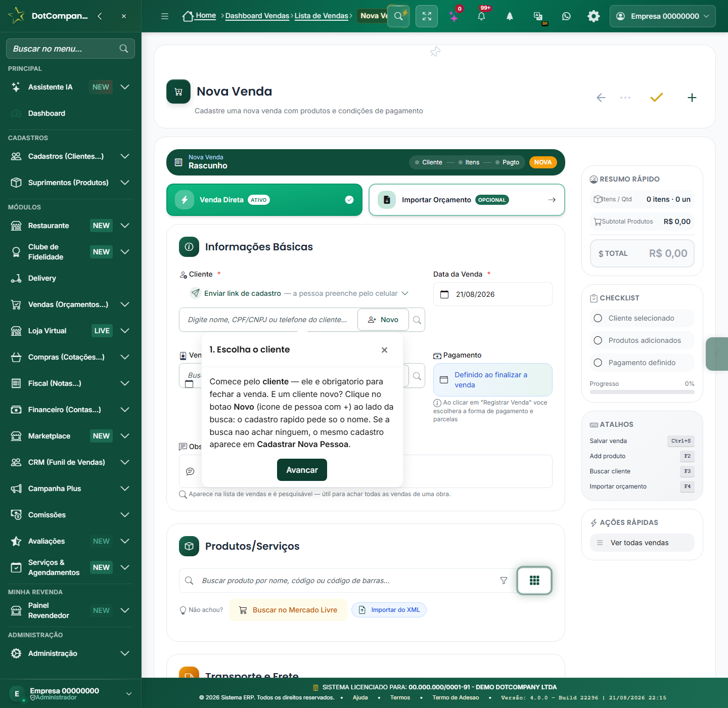Click the Informações Básicas info icon
The height and width of the screenshot is (708, 728).
(x=189, y=247)
